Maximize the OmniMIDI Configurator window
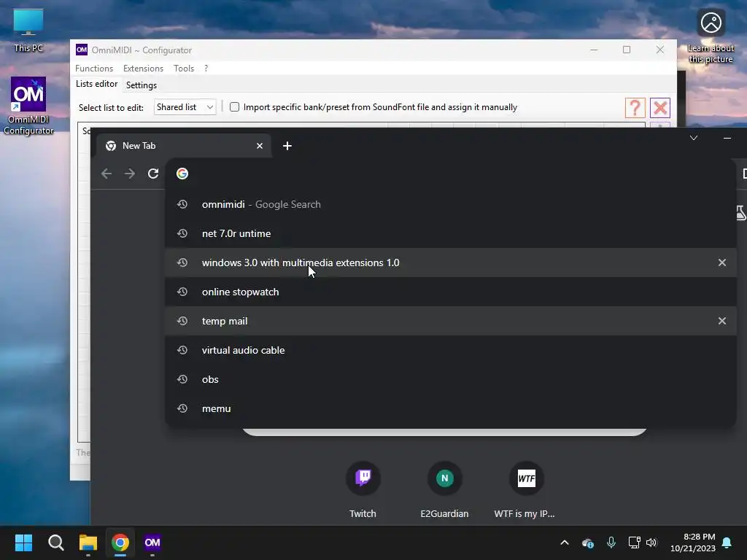Viewport: 747px width, 560px height. (627, 50)
